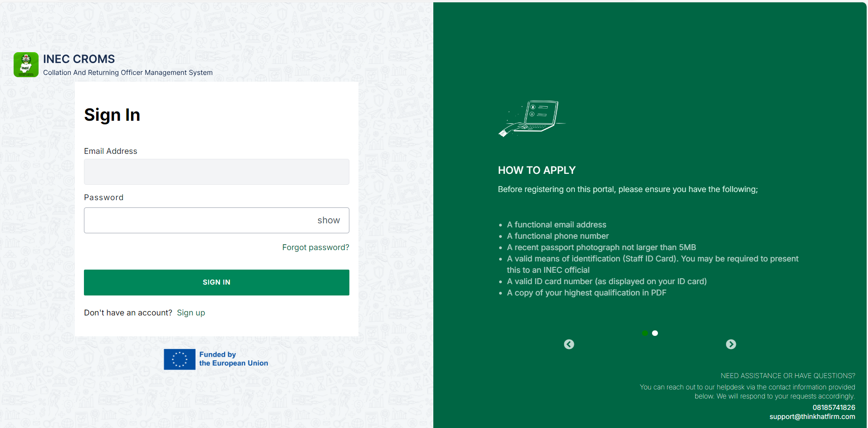Focus the Email Address field
Screen dimensions: 868x428
pyautogui.click(x=216, y=172)
